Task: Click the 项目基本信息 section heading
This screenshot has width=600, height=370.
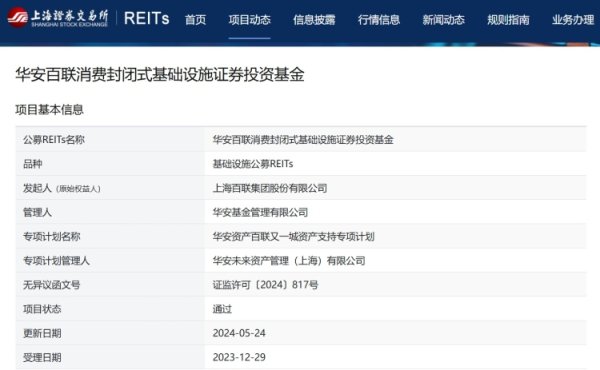Action: coord(49,110)
